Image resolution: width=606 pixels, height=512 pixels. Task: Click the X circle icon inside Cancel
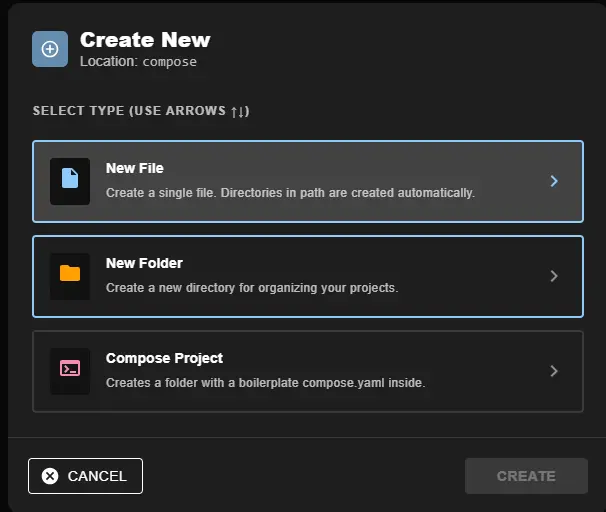[x=50, y=476]
